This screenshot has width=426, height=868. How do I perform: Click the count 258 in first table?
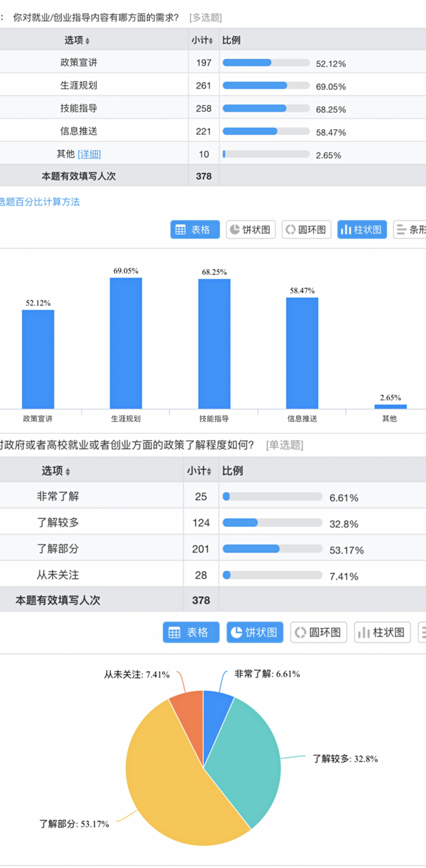click(204, 109)
